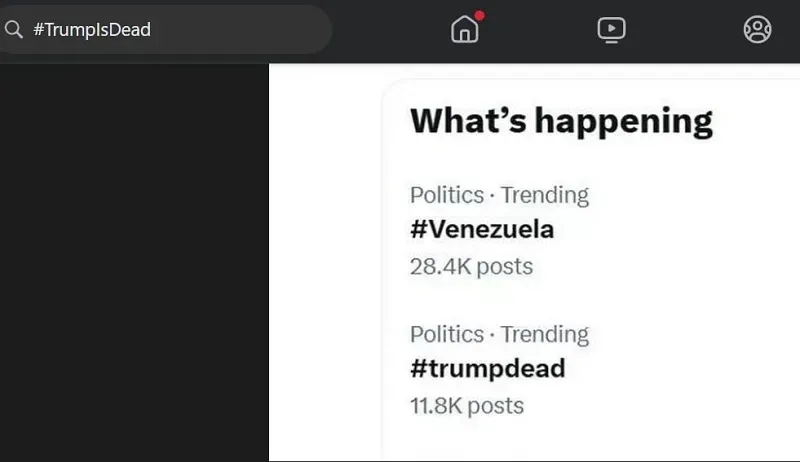Click the magnifying glass search icon
800x462 pixels.
click(x=14, y=30)
